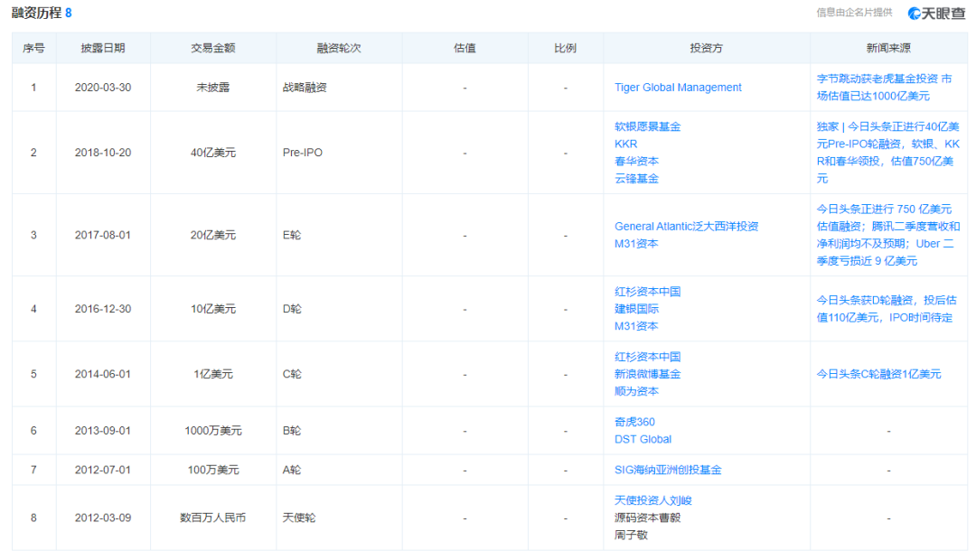This screenshot has height=560, width=976.
Task: Click the 天眼查 logo
Action: 935,13
